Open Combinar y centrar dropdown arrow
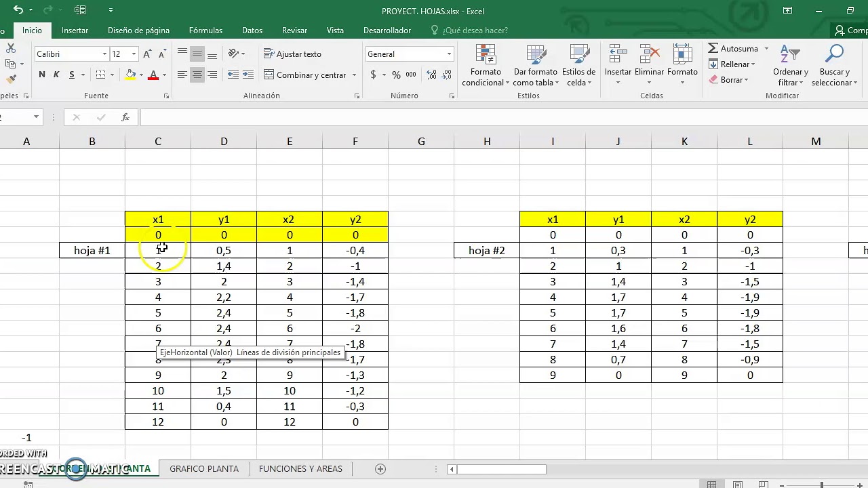Image resolution: width=868 pixels, height=488 pixels. pyautogui.click(x=354, y=75)
